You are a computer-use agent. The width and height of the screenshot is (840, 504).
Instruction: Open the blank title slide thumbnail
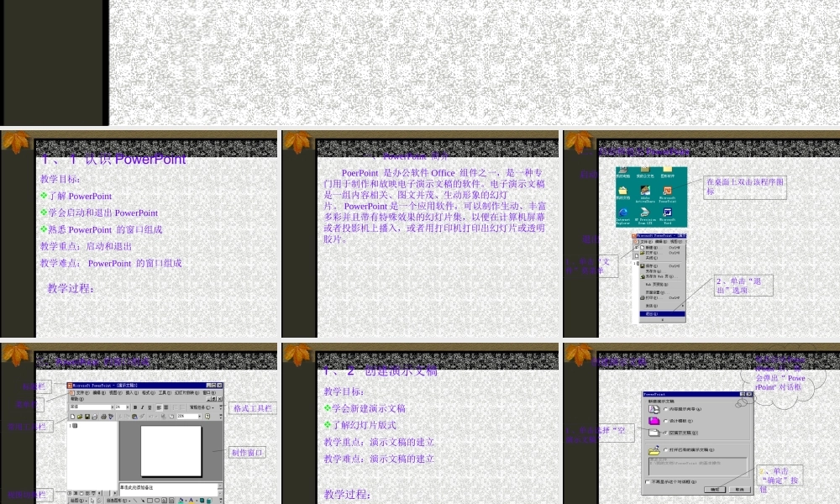tap(420, 63)
